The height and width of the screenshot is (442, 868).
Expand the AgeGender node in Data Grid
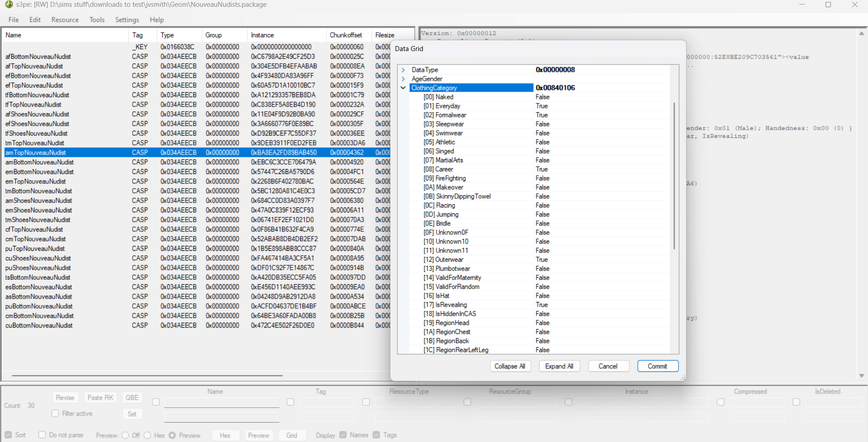point(403,79)
